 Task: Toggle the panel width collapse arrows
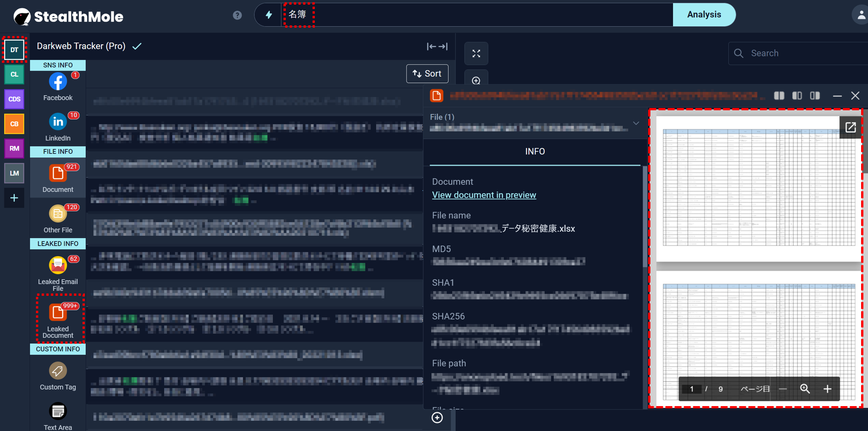(437, 46)
